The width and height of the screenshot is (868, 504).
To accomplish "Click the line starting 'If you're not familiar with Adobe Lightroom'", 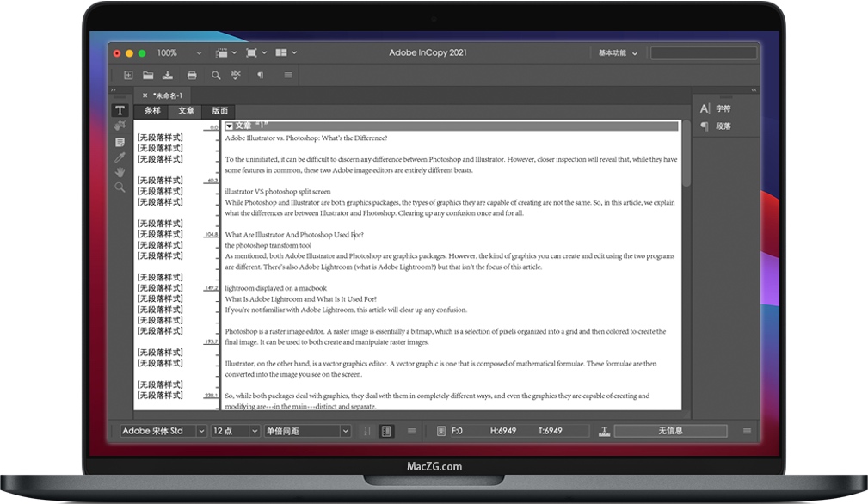I will click(346, 310).
